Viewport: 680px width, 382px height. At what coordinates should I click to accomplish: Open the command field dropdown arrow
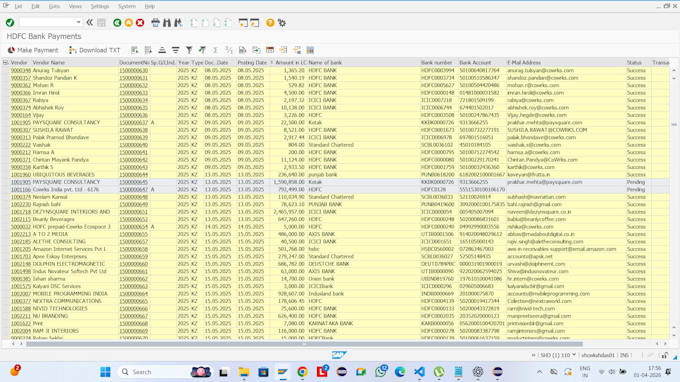point(78,22)
